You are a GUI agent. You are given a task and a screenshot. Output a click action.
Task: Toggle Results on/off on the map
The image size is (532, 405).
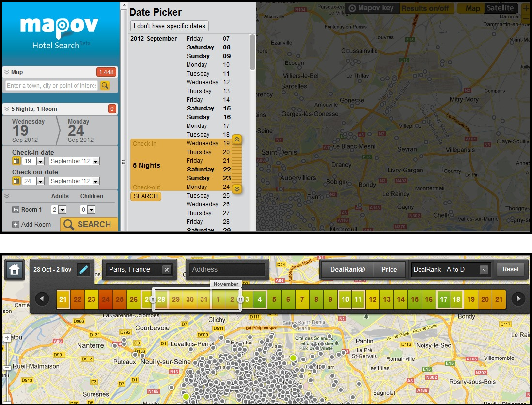tap(428, 8)
